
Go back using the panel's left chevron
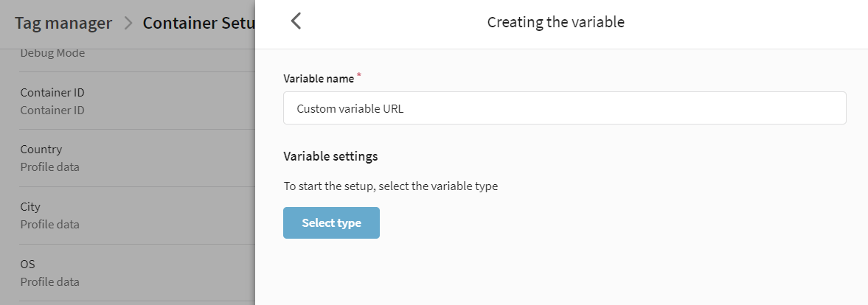[x=296, y=21]
